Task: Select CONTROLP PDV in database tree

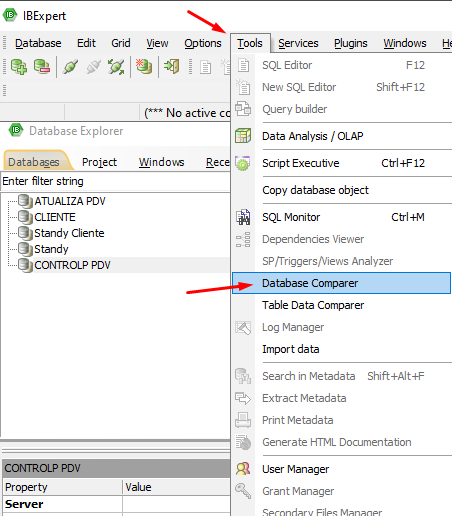Action: [x=72, y=265]
